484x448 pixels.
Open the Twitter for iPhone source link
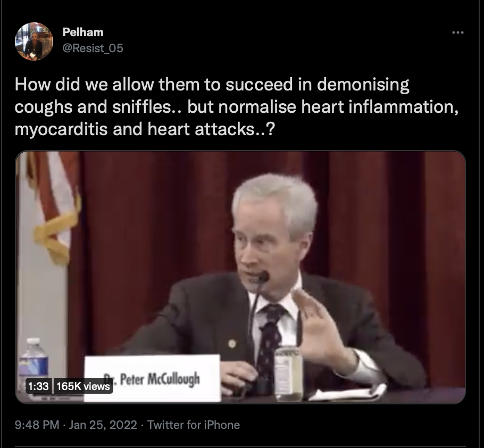194,425
